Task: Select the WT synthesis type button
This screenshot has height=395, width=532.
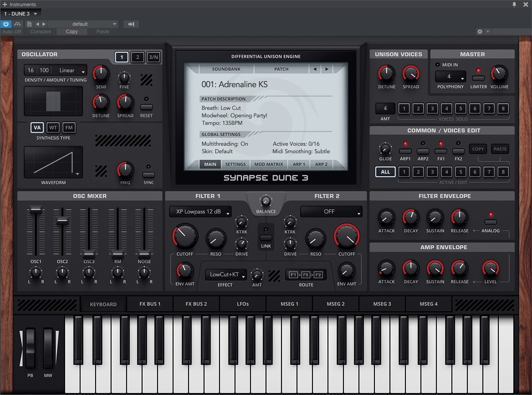Action: coord(53,128)
